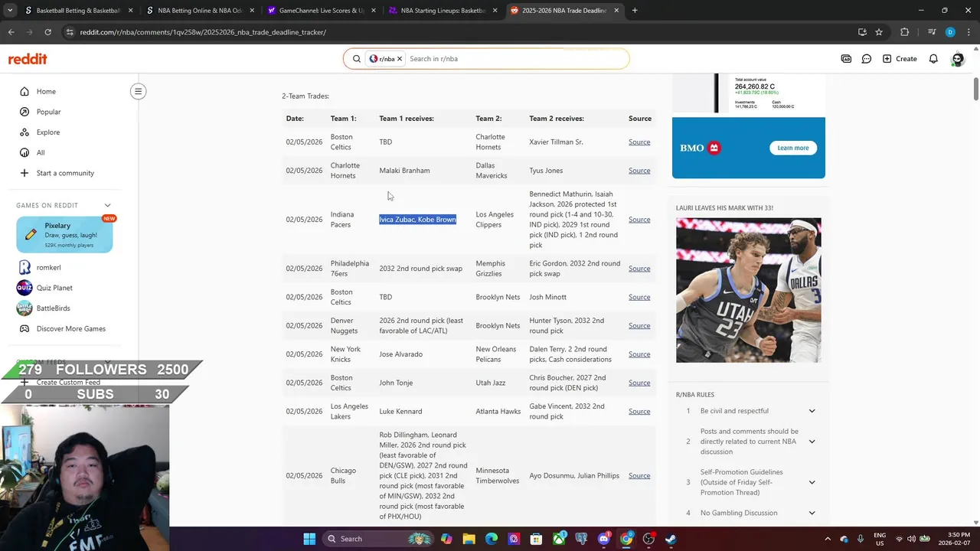Open the Pixelary game card
The width and height of the screenshot is (980, 551).
64,234
